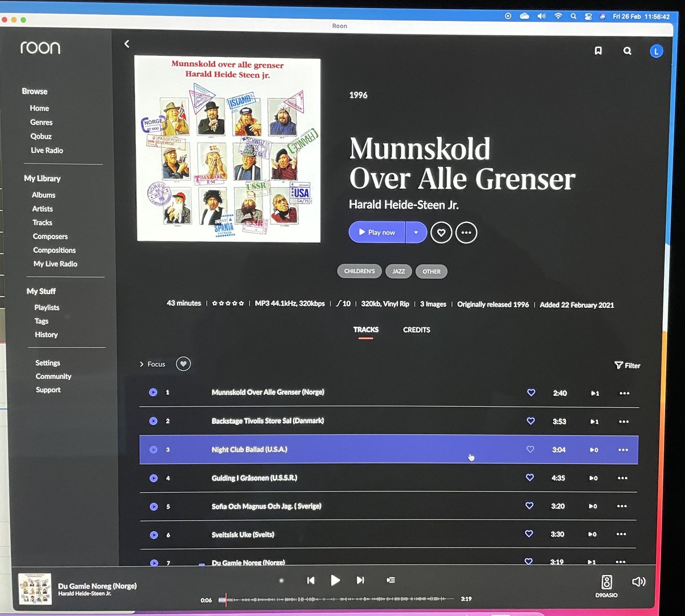Open Live Radio under Browse
The height and width of the screenshot is (616, 685).
click(x=47, y=151)
